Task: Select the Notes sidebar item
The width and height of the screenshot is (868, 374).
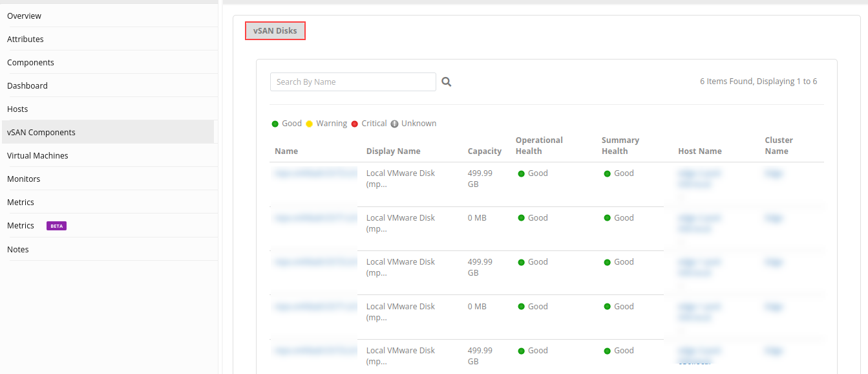Action: coord(17,249)
